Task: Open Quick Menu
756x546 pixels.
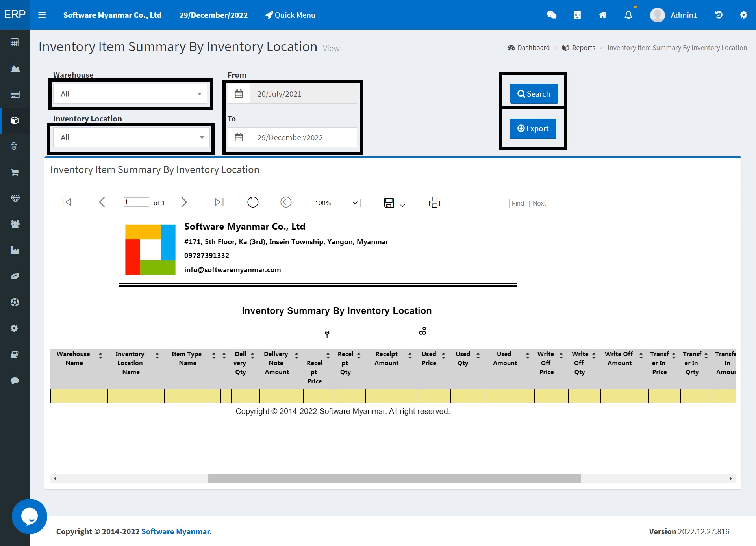Action: coord(290,15)
